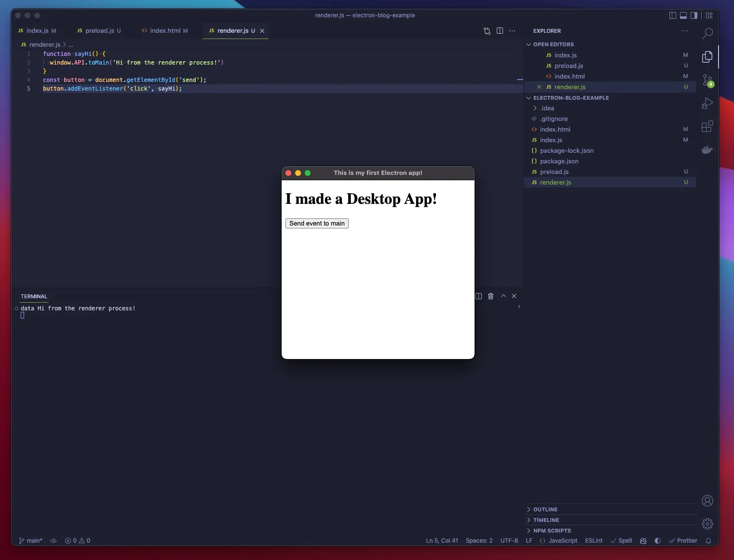The height and width of the screenshot is (560, 734).
Task: Open the Run and Debug view
Action: 707,103
